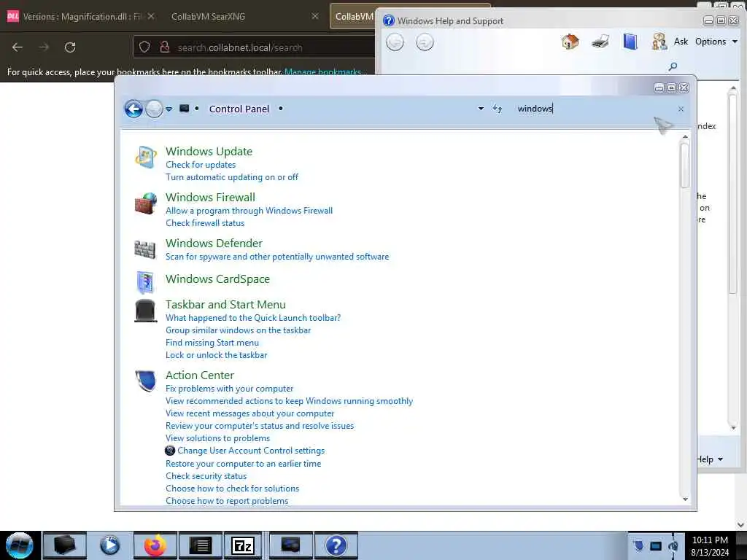The height and width of the screenshot is (560, 747).
Task: Go back in Help and Support
Action: pyautogui.click(x=395, y=42)
